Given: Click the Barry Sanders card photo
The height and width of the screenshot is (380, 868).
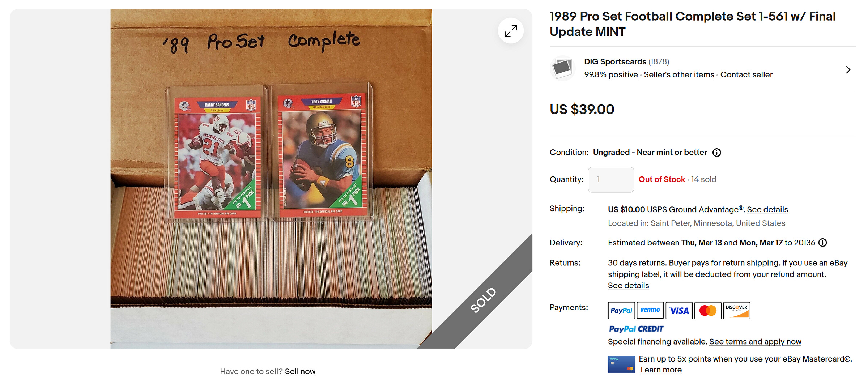Looking at the screenshot, I should point(217,157).
